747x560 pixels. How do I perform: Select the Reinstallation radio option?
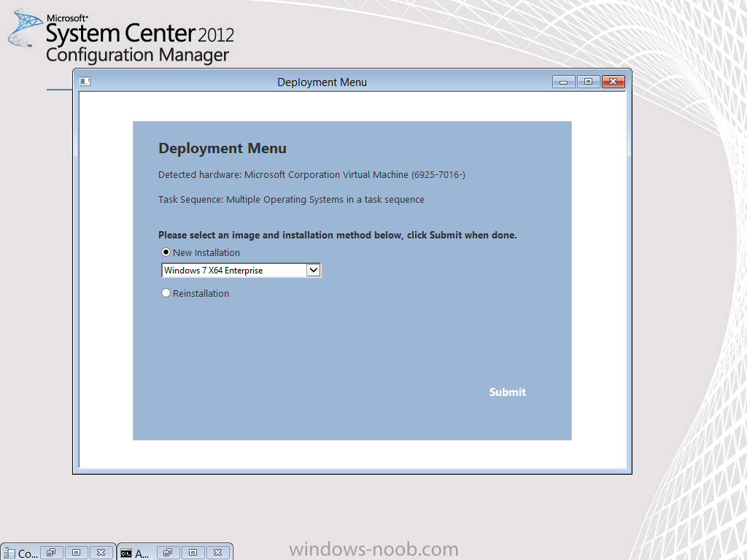166,293
